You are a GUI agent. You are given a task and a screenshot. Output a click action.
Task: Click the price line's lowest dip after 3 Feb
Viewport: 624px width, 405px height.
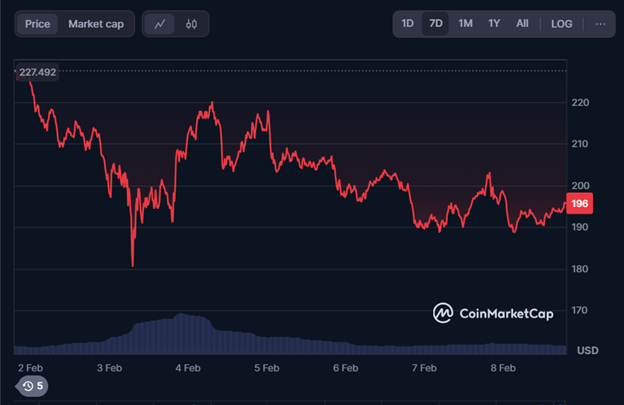click(132, 264)
